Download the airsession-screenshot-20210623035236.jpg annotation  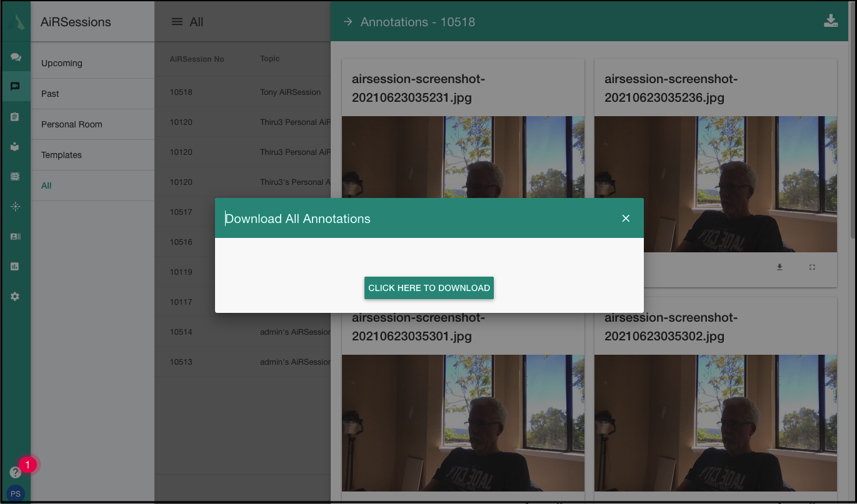779,267
